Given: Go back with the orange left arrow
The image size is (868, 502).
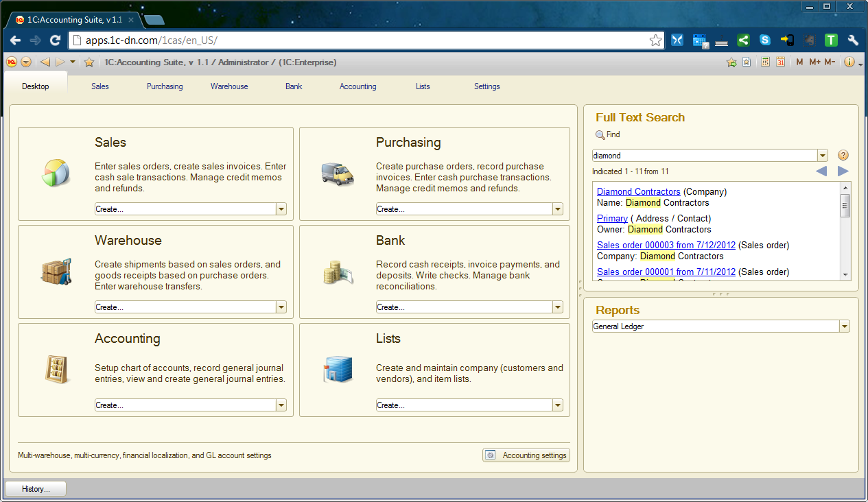Looking at the screenshot, I should [45, 62].
